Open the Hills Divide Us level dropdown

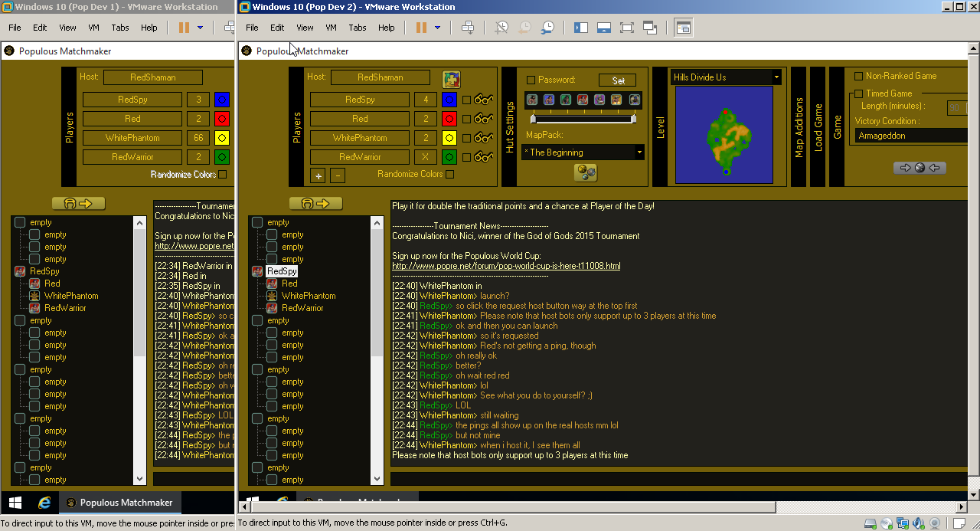pyautogui.click(x=776, y=77)
